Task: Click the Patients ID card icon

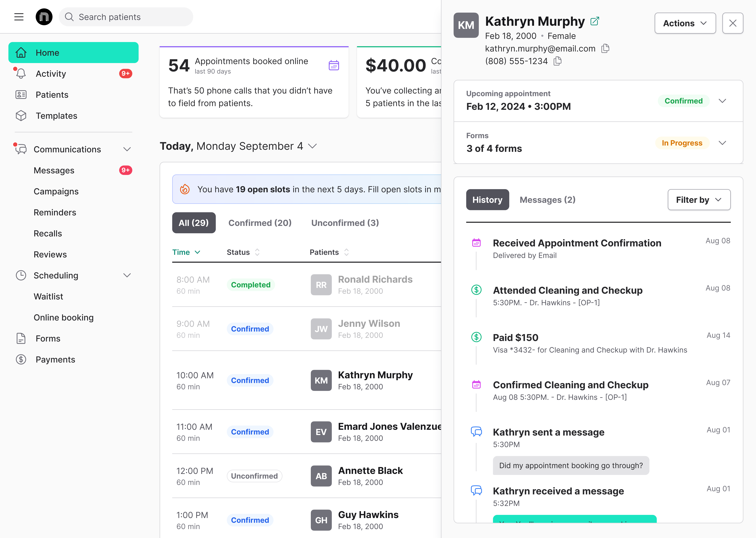Action: coord(21,95)
